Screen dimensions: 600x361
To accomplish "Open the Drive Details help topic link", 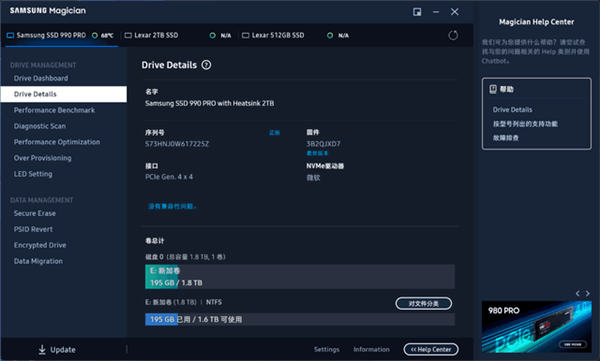I will coord(512,109).
